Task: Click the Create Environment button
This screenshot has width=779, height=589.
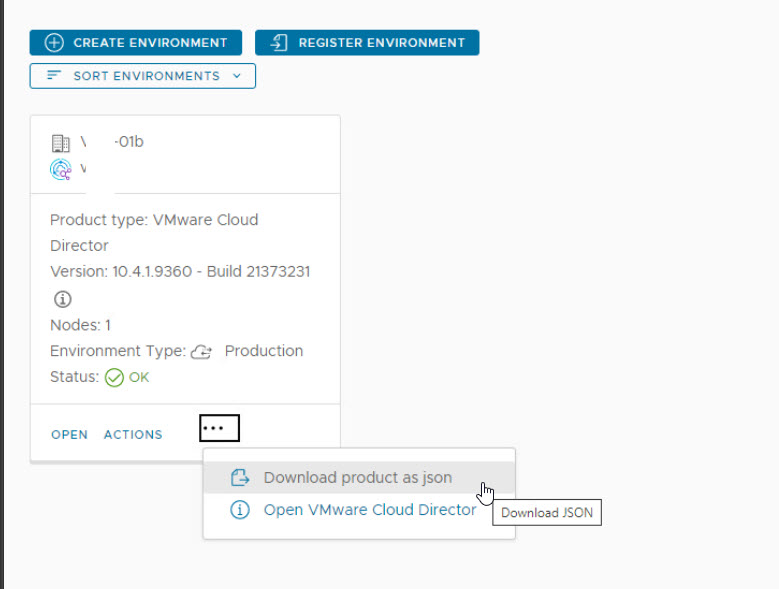Action: tap(136, 43)
